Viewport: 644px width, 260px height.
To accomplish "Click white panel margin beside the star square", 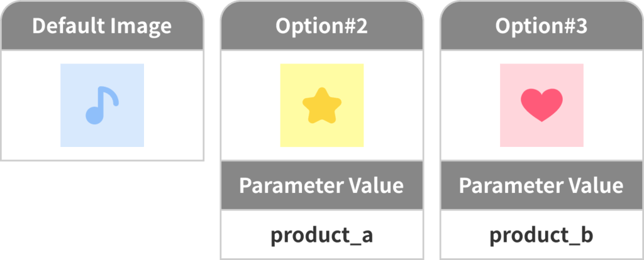I will (252, 105).
